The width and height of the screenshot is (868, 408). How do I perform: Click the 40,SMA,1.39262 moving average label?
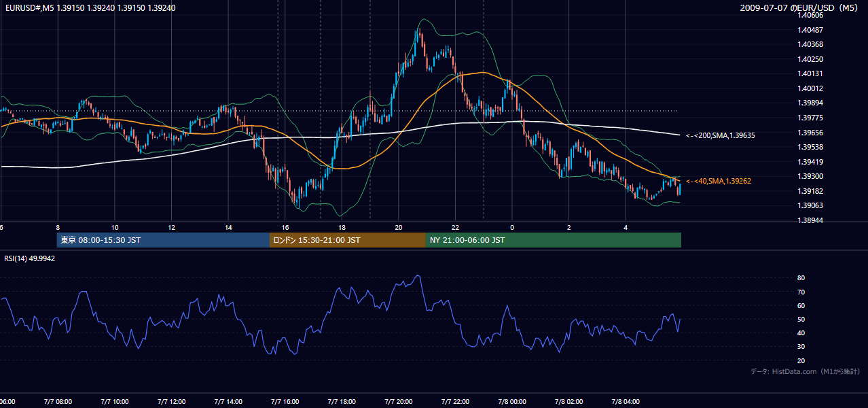(719, 181)
